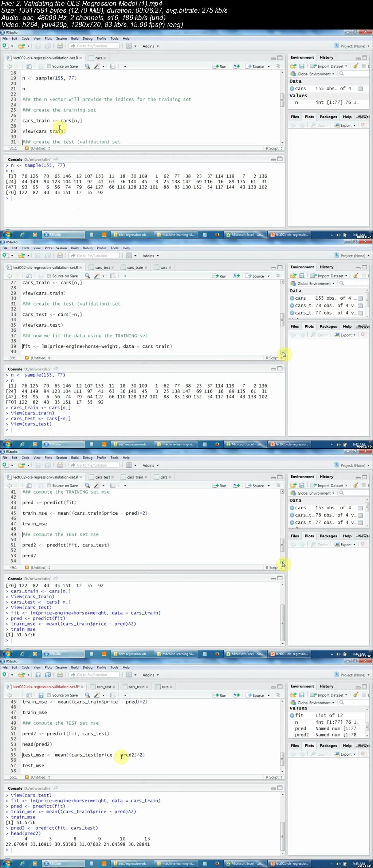Click Compile Report notebook icon in third frame editor

[x=113, y=486]
